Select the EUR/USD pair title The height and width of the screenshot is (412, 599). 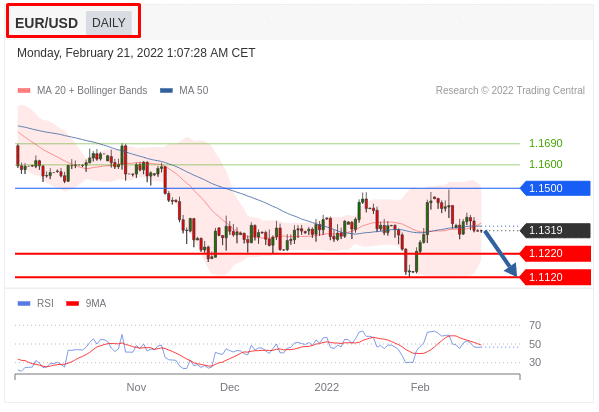tap(46, 23)
